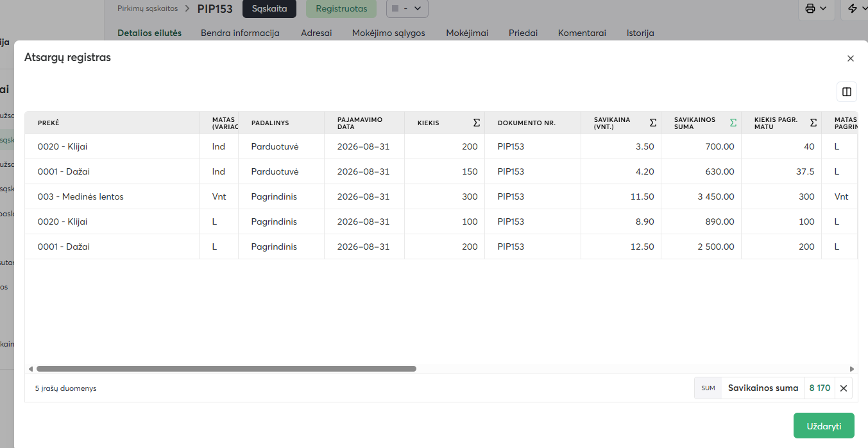Viewport: 868px width, 448px height.
Task: Expand the status selector dropdown
Action: tap(407, 8)
